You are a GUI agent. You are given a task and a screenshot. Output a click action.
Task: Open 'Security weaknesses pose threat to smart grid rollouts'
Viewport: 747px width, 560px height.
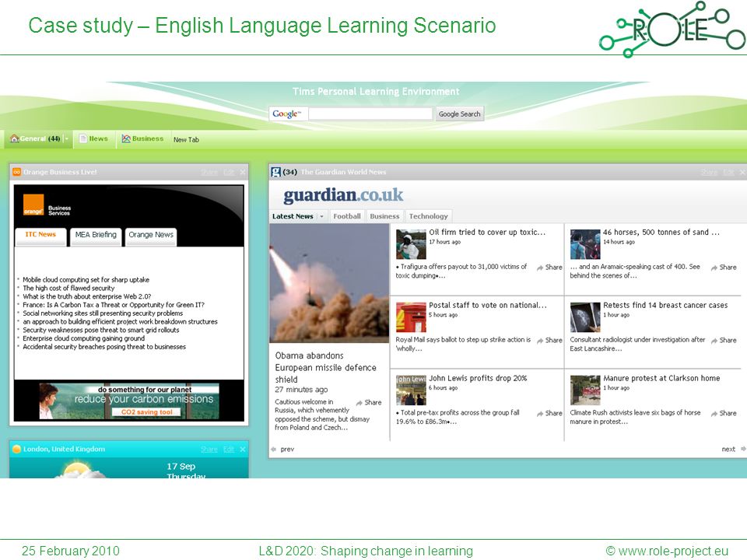101,330
